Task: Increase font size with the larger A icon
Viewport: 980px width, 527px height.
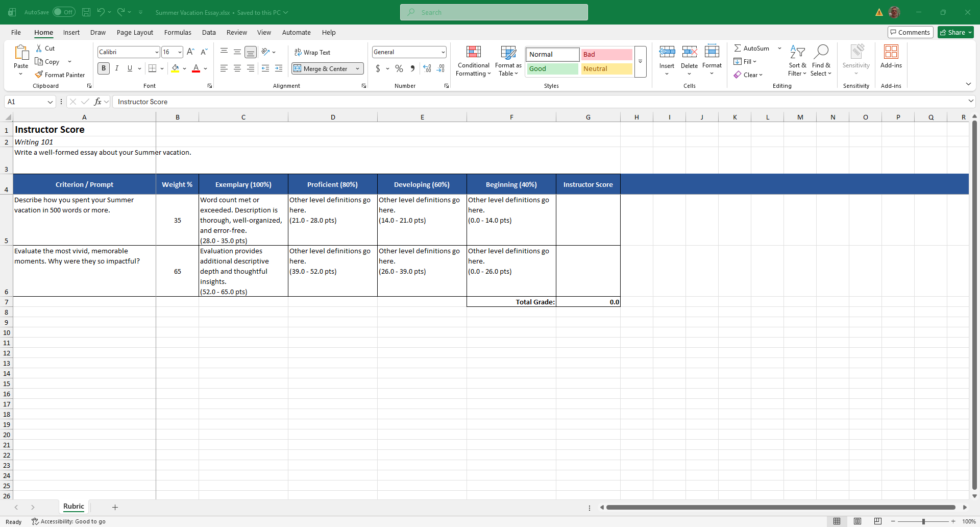Action: pyautogui.click(x=190, y=52)
